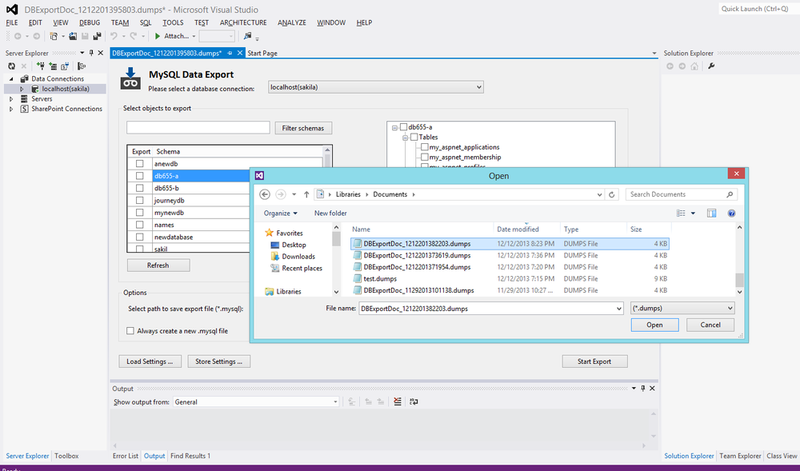Check Export box for db655-b schema
Image resolution: width=800 pixels, height=471 pixels.
tap(139, 188)
